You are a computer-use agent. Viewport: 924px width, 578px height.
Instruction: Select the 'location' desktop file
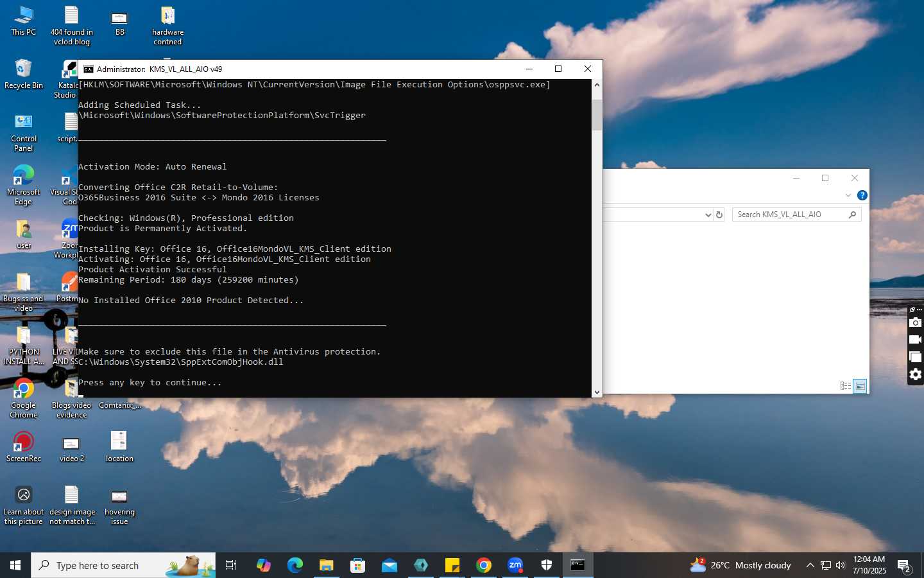(119, 447)
